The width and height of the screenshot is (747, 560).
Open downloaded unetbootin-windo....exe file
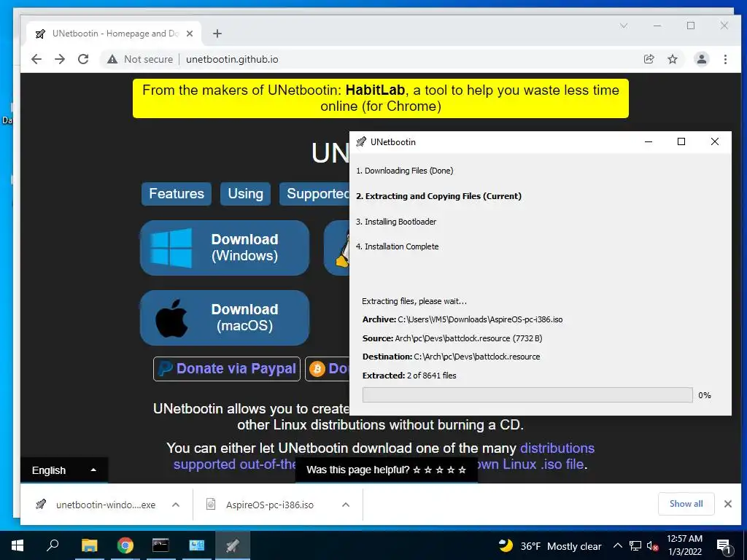coord(96,505)
